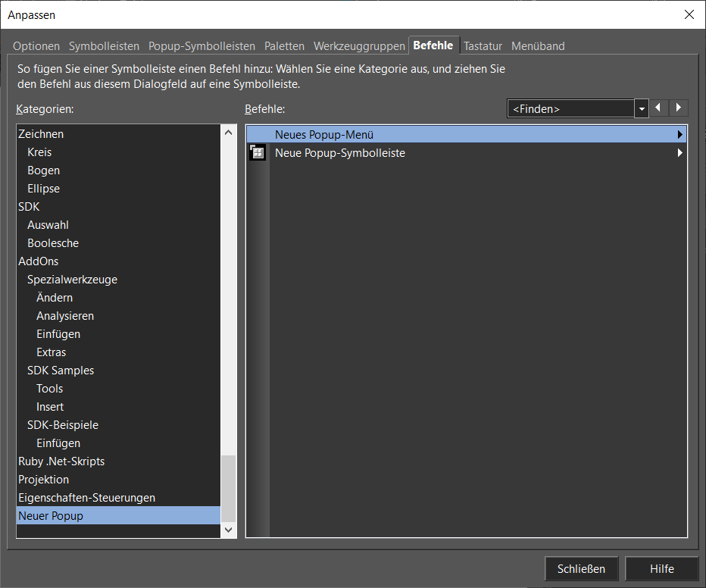Click the SDK-Beispiele category

[118, 425]
